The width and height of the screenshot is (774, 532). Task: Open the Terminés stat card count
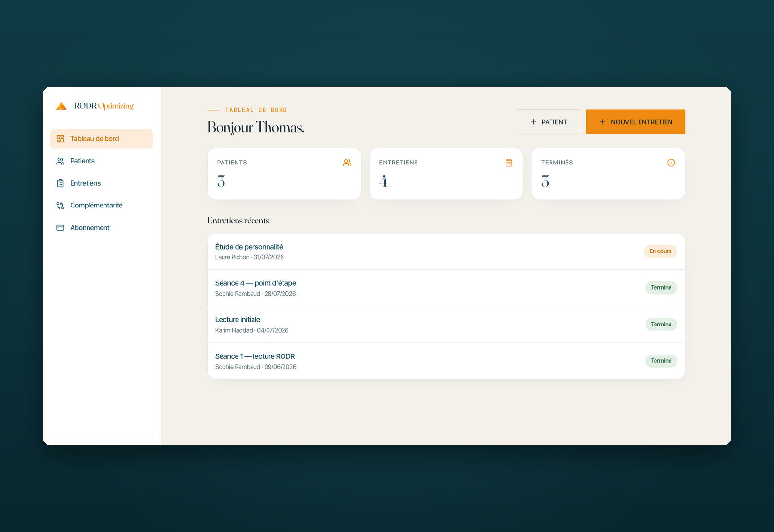point(545,181)
